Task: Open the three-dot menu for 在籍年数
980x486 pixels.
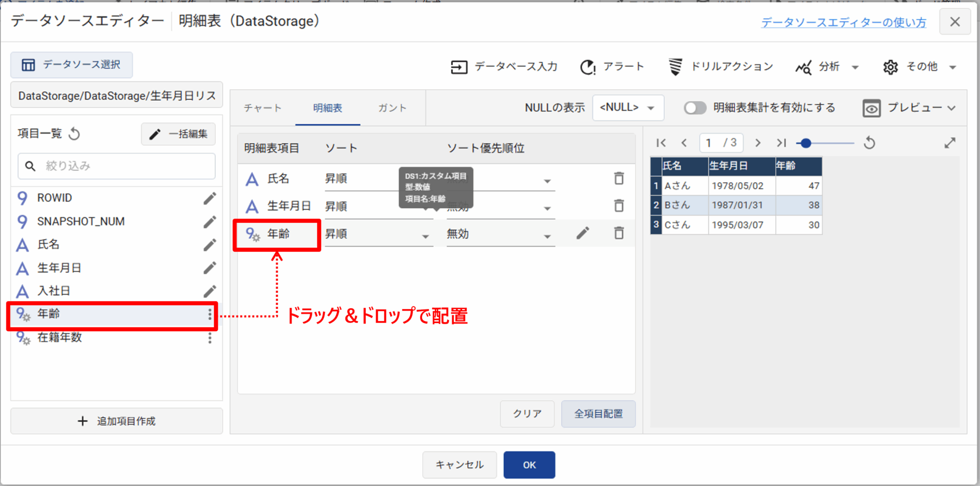Action: (210, 338)
